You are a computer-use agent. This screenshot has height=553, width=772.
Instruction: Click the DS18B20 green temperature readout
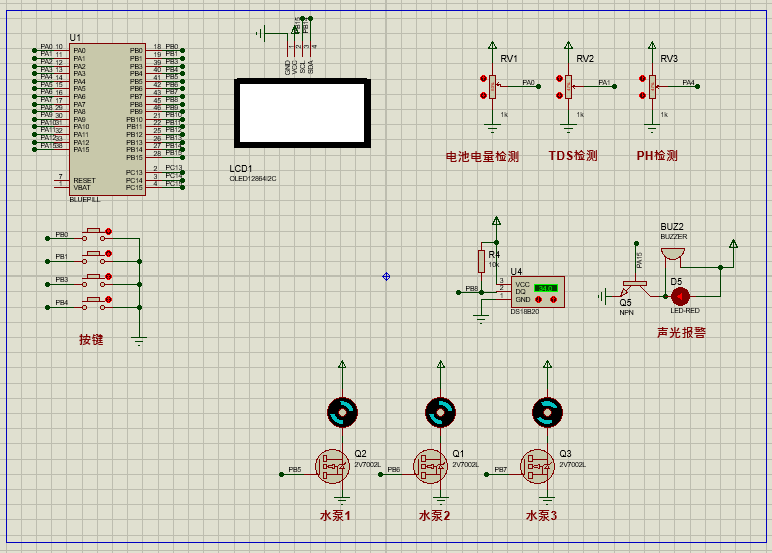[x=546, y=288]
